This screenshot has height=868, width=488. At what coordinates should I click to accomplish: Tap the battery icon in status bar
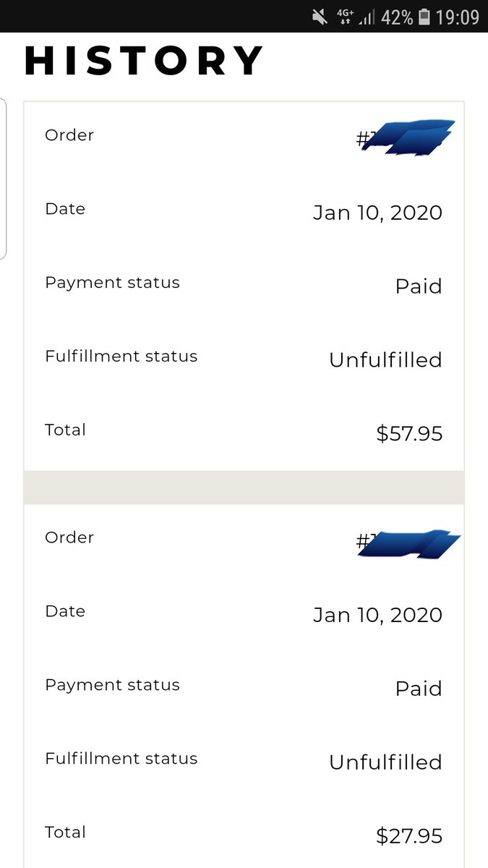point(424,17)
